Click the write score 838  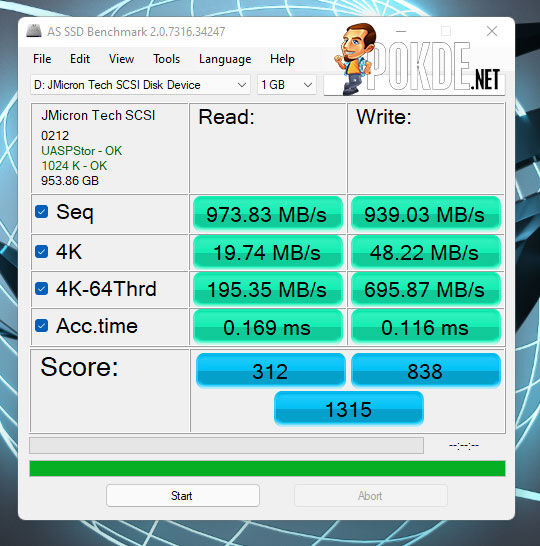click(426, 370)
